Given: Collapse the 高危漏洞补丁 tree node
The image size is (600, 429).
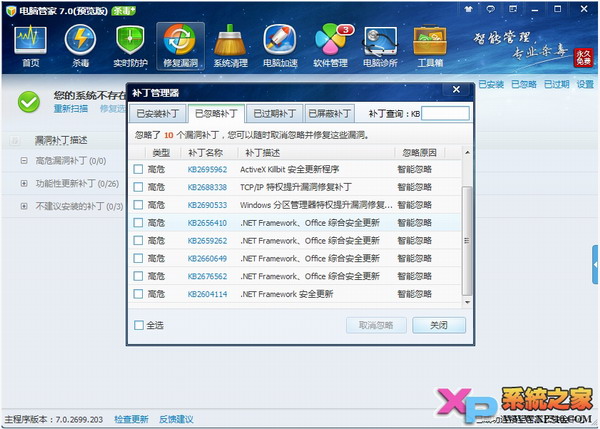Looking at the screenshot, I should tap(24, 161).
